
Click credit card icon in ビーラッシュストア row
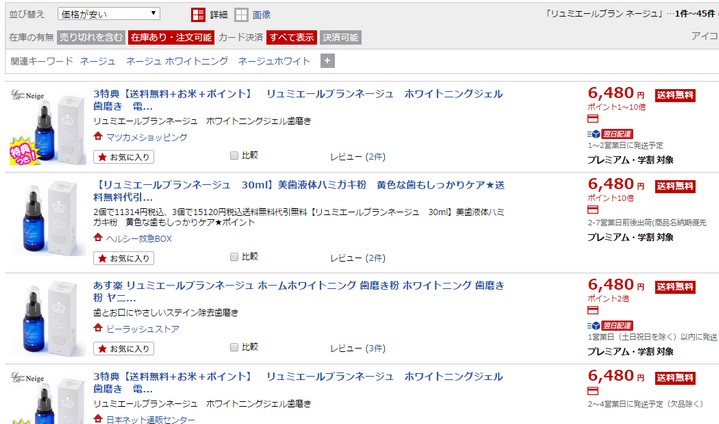[593, 310]
